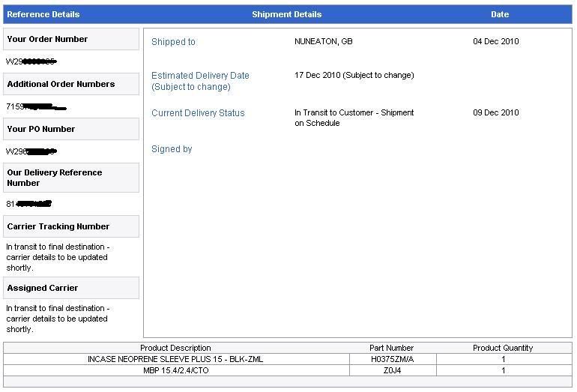Select the 17 Dec 2010 delivery date

pyautogui.click(x=354, y=75)
